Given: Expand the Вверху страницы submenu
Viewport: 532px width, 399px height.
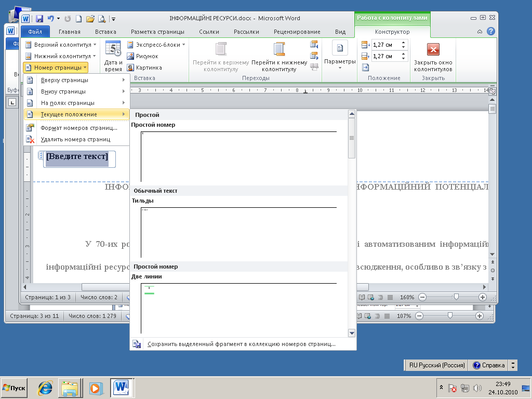Looking at the screenshot, I should [76, 80].
